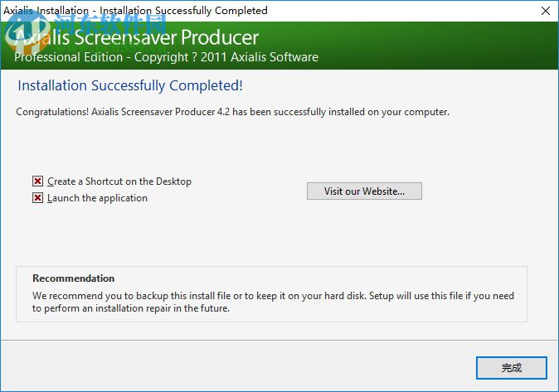Click the Axialis Screensaver Producer banner title

coord(137,37)
